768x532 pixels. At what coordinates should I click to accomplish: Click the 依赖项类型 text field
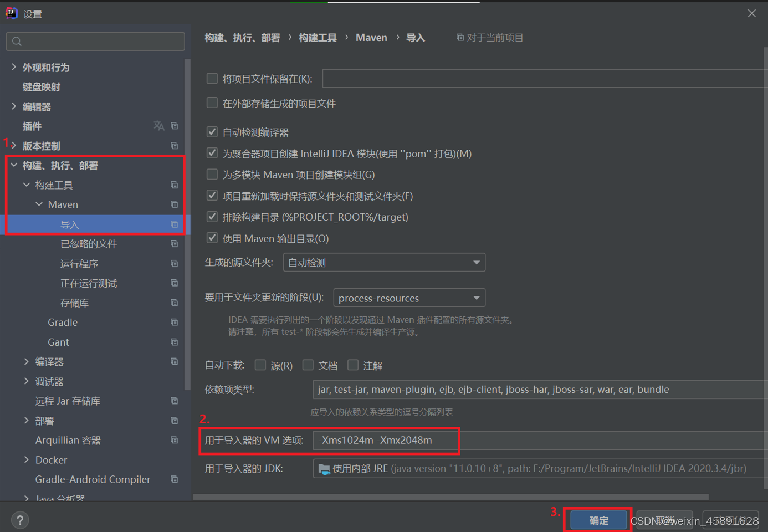[x=540, y=390]
